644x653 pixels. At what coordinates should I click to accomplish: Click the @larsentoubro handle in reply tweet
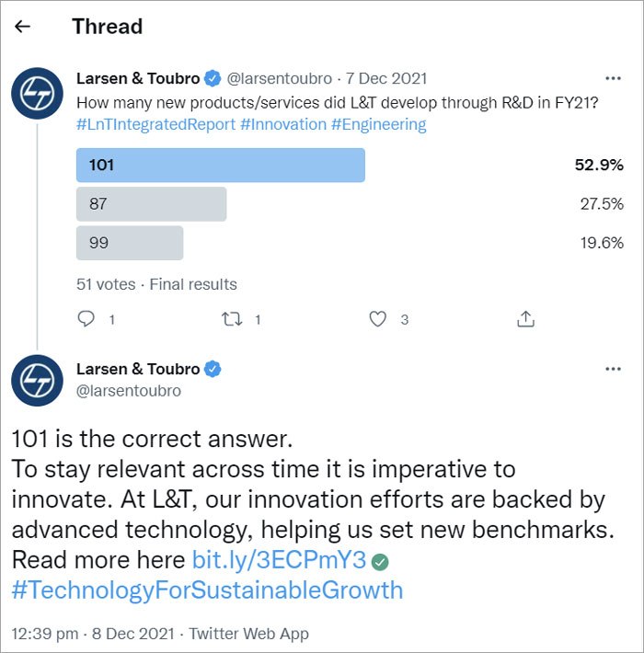pyautogui.click(x=129, y=391)
